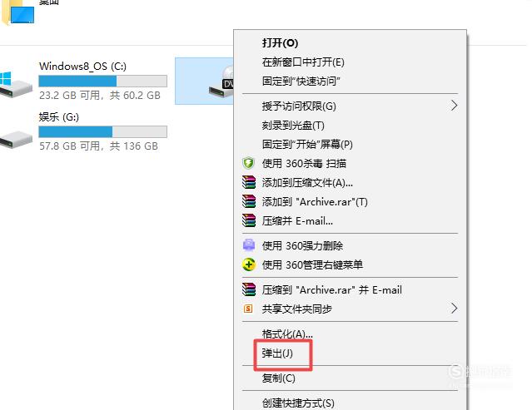The image size is (532, 410).
Task: Select the 娱乐 (G:) drive icon
Action: click(x=16, y=140)
